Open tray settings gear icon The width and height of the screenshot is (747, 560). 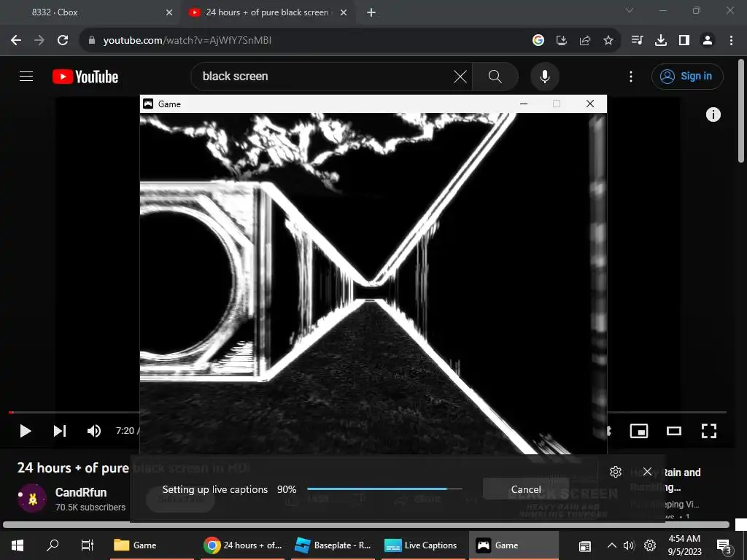[x=650, y=545]
